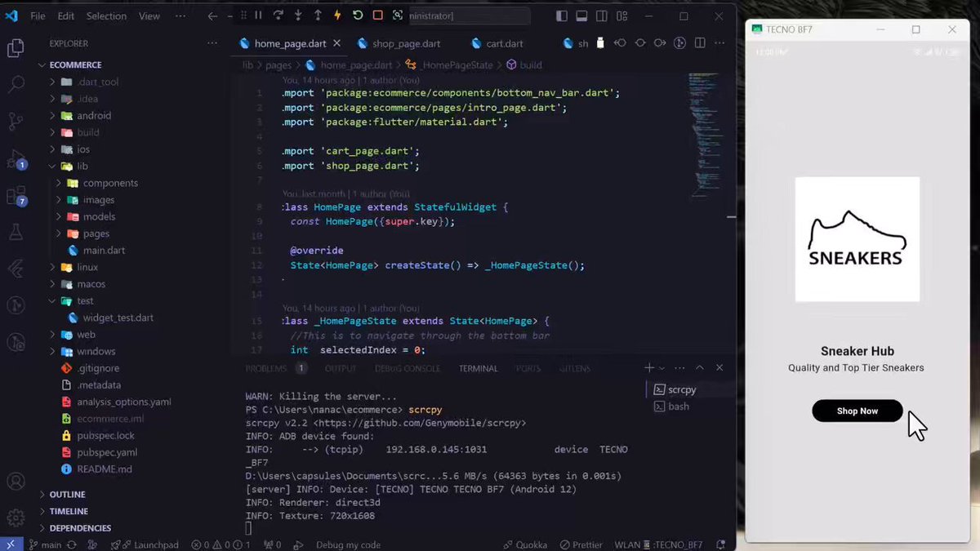Viewport: 980px width, 551px height.
Task: Expand the OUTLINE section
Action: 67,494
